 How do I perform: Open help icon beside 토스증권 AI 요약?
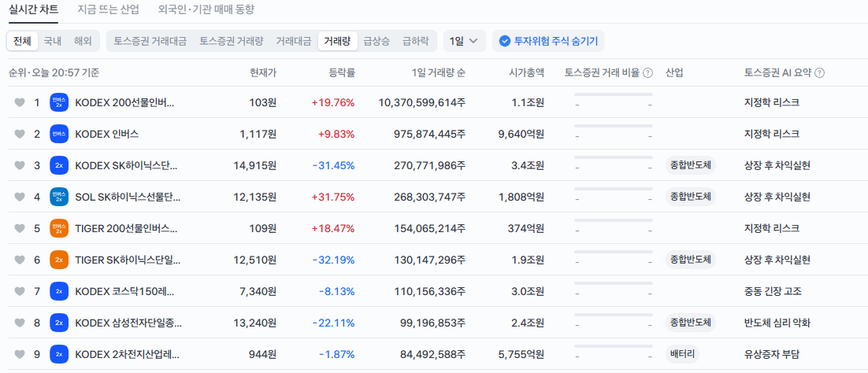pyautogui.click(x=820, y=73)
